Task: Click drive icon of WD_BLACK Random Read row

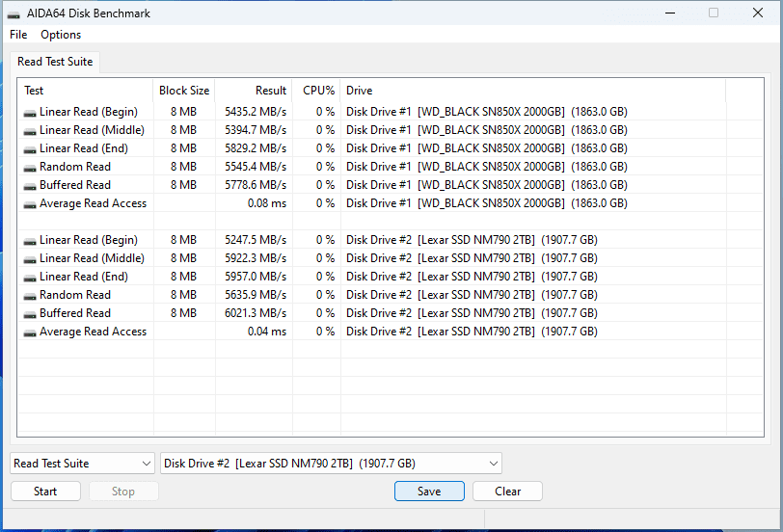Action: coord(30,169)
